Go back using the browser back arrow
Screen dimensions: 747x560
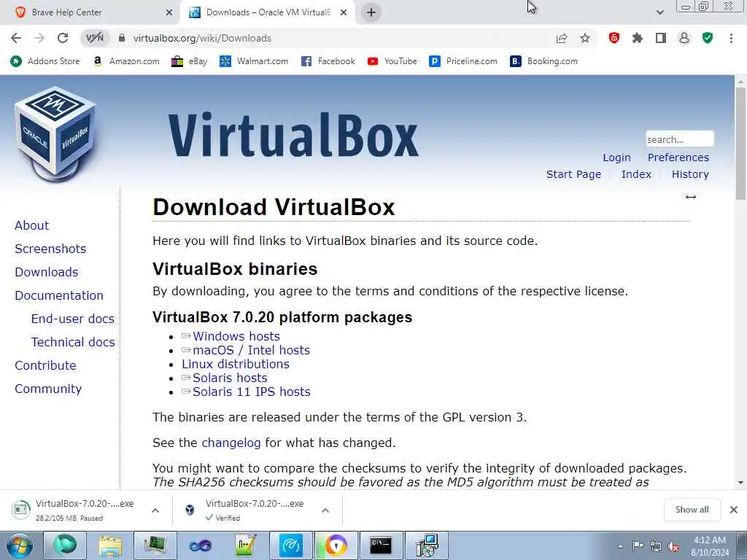(16, 38)
